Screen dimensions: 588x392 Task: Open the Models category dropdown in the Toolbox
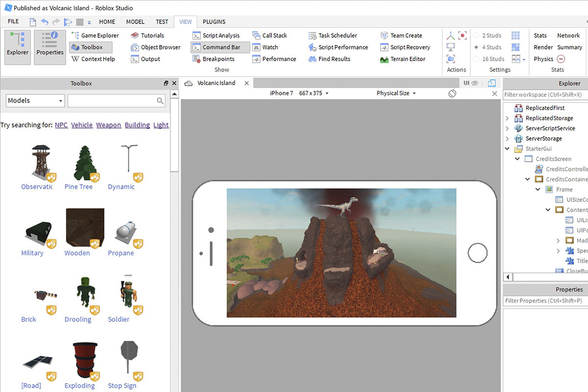(35, 100)
